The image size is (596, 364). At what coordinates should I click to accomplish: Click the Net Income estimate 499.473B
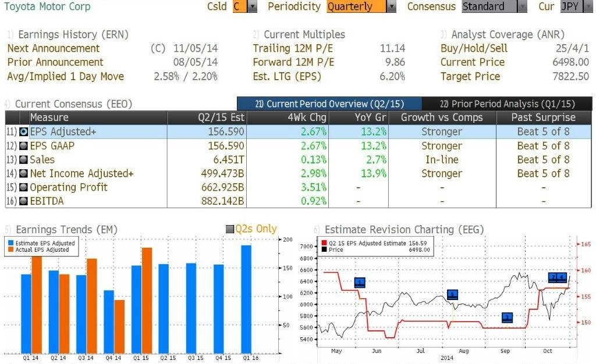222,173
